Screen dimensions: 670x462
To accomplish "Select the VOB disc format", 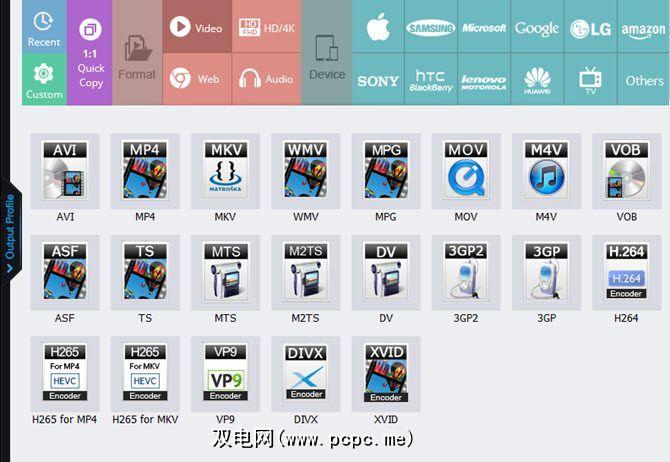I will [627, 171].
